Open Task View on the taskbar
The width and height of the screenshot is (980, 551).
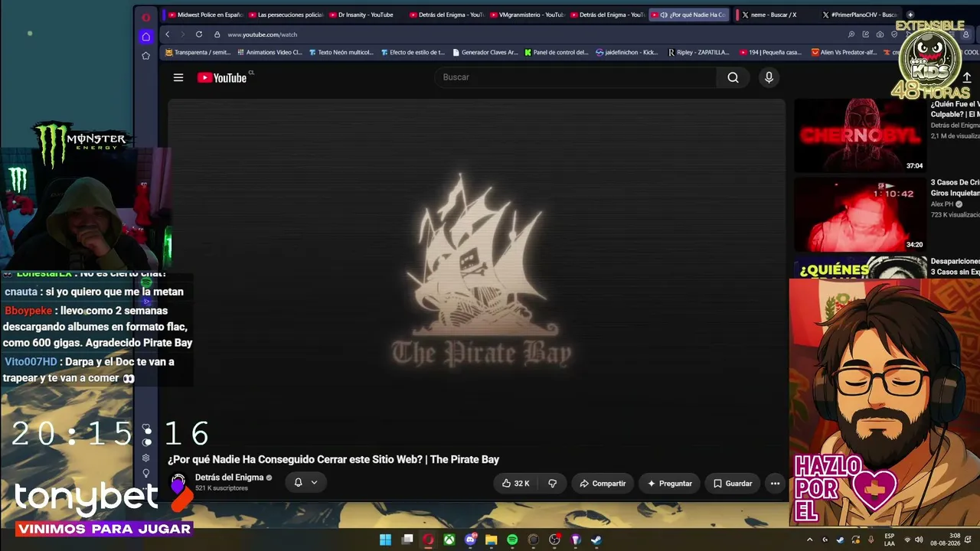pyautogui.click(x=407, y=540)
